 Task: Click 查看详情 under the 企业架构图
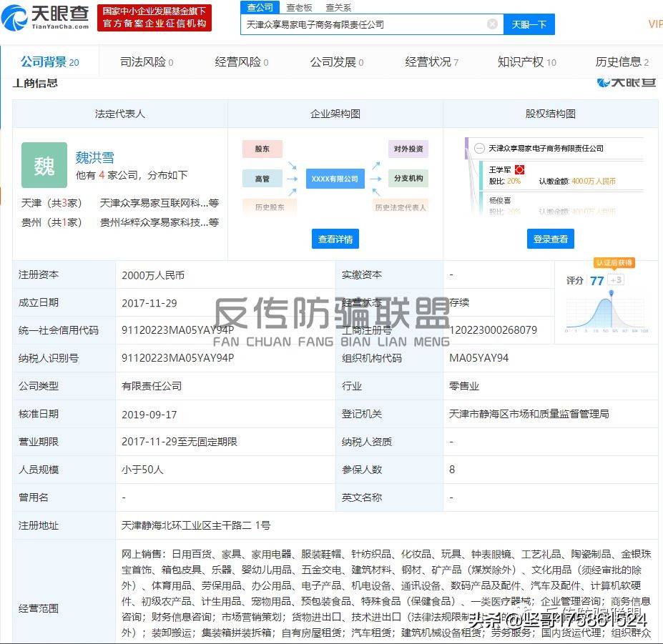335,239
